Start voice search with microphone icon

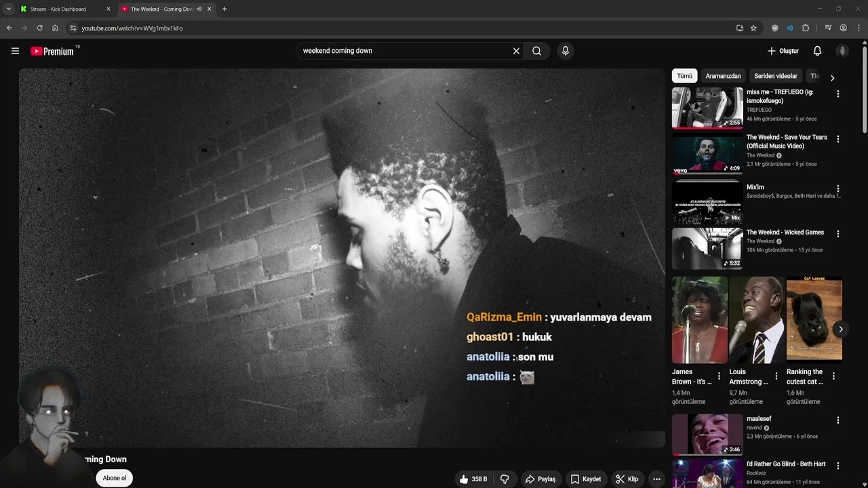565,51
